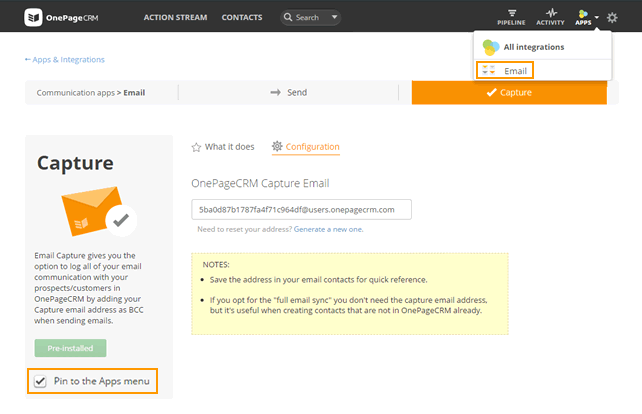
Task: Click the What it does star icon
Action: coord(196,147)
